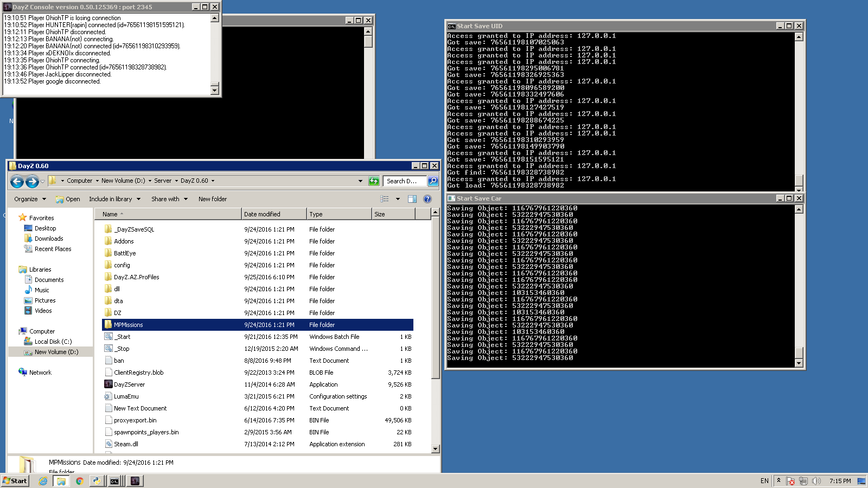Open the view options dropdown arrow
Screen dimensions: 868x488
[398, 199]
